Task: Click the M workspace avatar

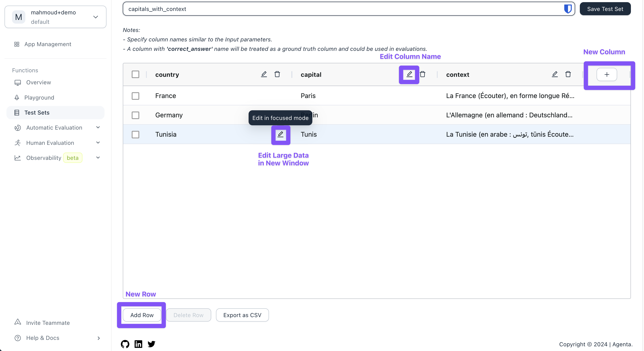Action: (18, 17)
